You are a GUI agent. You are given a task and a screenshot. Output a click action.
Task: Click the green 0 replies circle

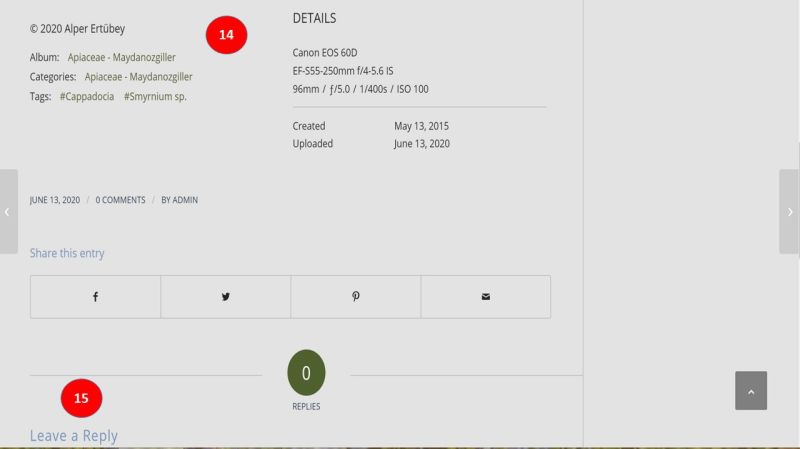tap(306, 373)
